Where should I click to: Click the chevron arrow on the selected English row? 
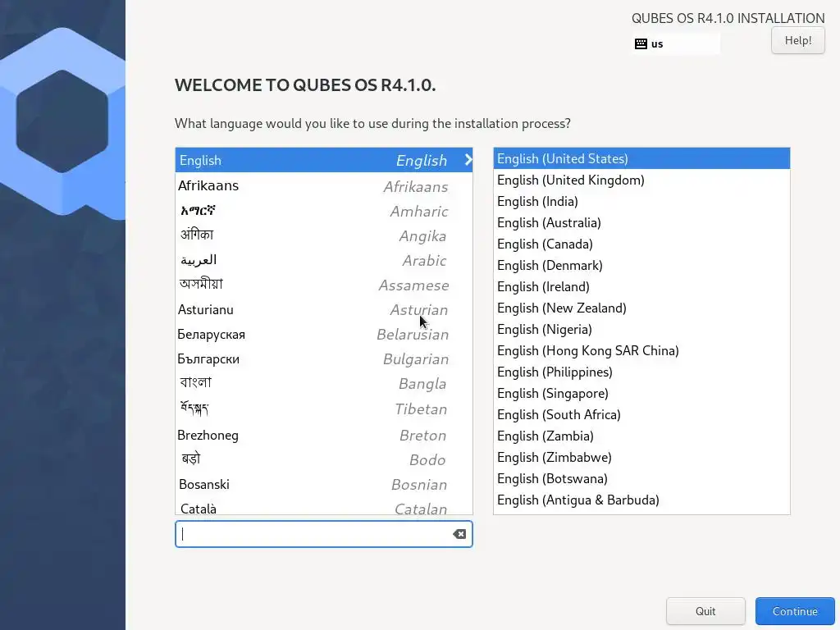468,160
